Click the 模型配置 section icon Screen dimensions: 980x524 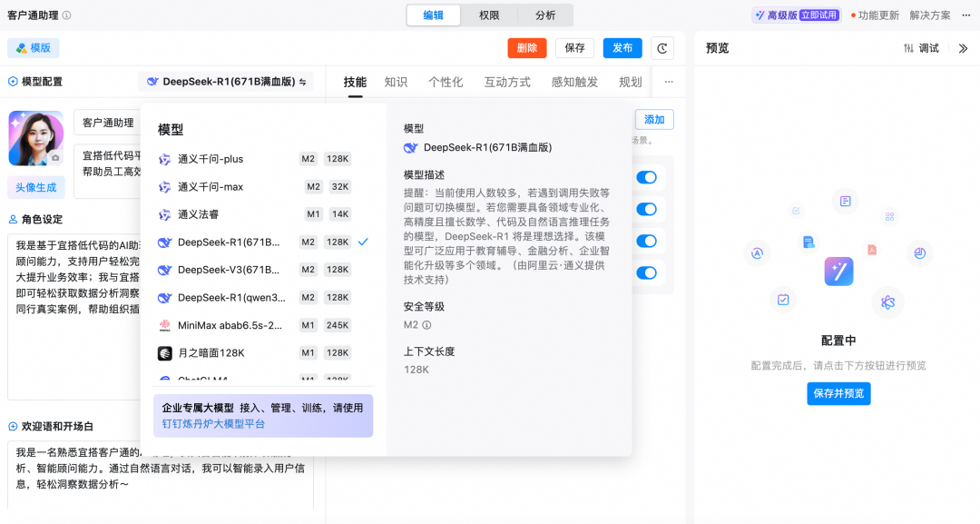coord(13,82)
